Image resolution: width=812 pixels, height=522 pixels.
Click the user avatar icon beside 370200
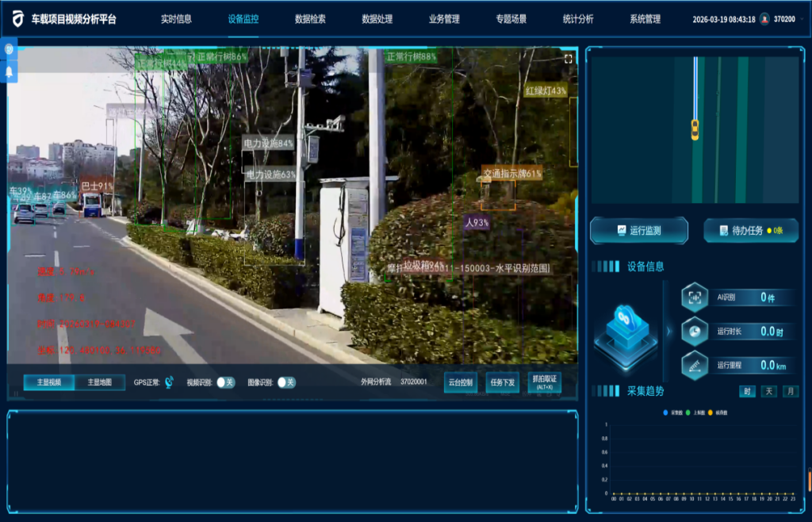(764, 19)
